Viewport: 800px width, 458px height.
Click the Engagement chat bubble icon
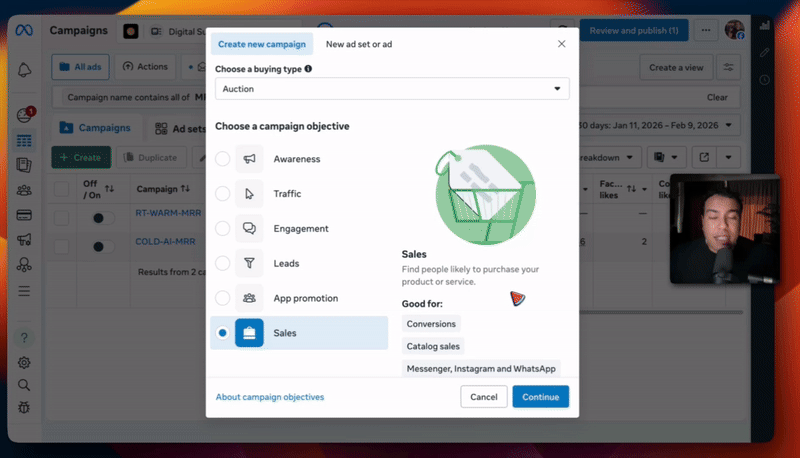tap(249, 229)
